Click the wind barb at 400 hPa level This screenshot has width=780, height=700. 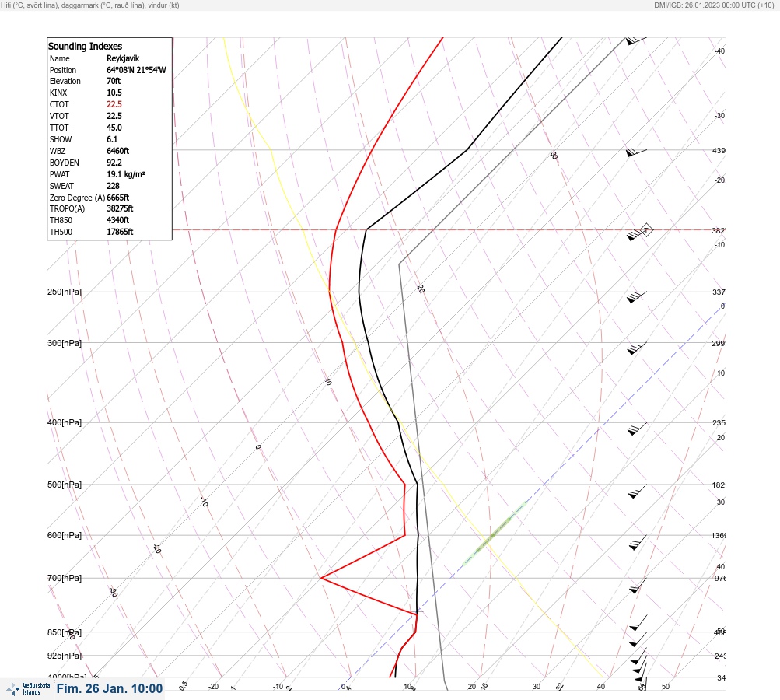(x=637, y=429)
